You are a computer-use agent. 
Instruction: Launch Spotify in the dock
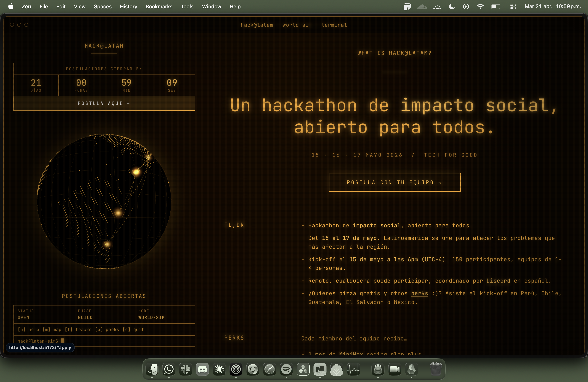pos(286,369)
